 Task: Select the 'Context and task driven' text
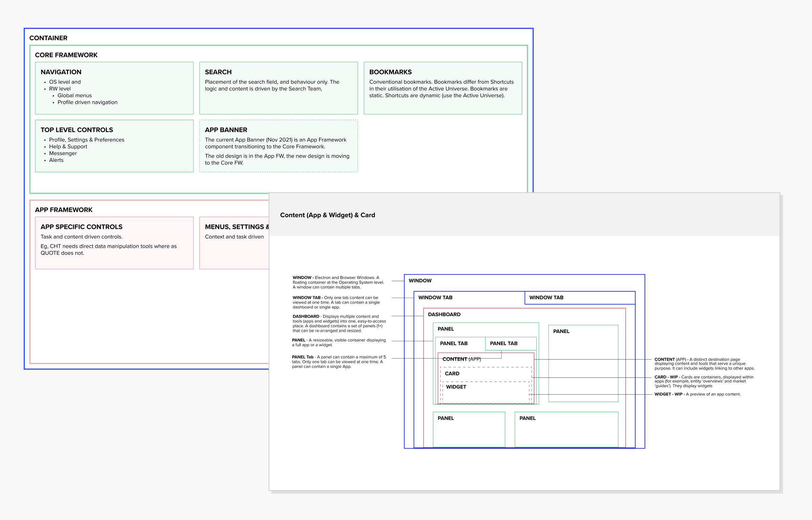(x=234, y=237)
